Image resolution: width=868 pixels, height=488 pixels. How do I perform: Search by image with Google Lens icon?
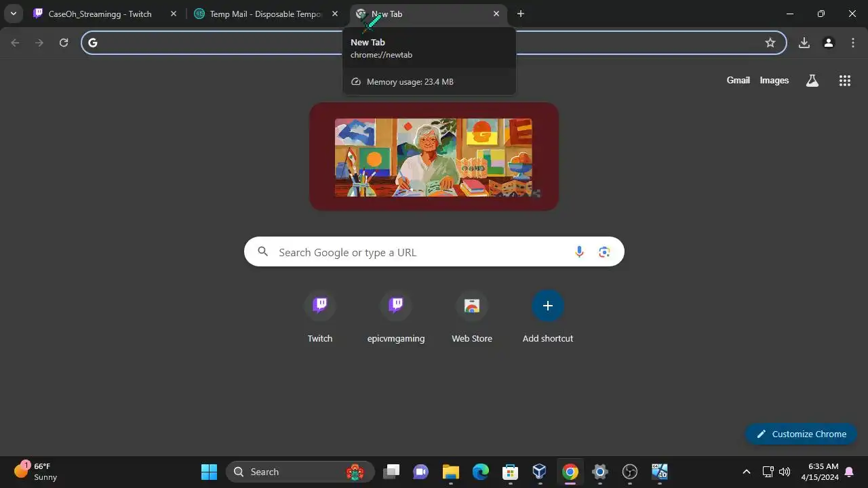pyautogui.click(x=604, y=252)
